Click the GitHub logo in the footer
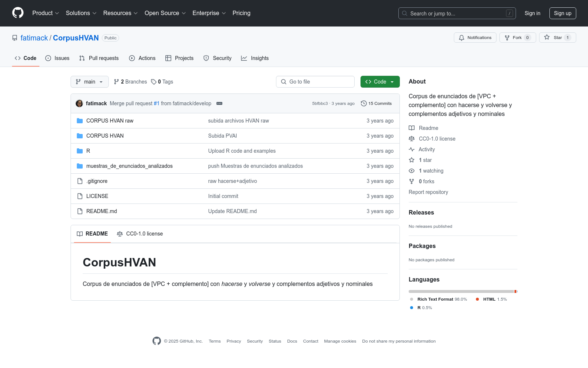Screen dimensions: 588x368 157,341
